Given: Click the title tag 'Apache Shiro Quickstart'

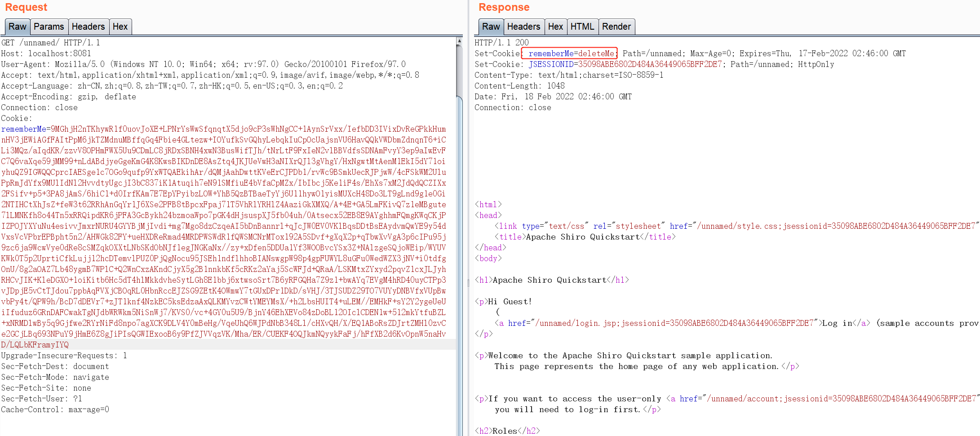Looking at the screenshot, I should pyautogui.click(x=585, y=237).
